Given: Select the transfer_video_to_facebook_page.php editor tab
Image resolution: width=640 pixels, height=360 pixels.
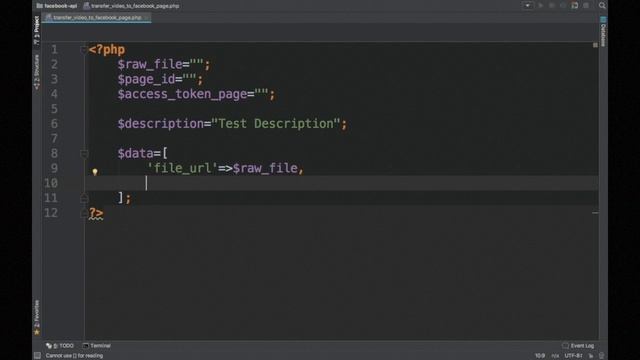Looking at the screenshot, I should click(97, 18).
